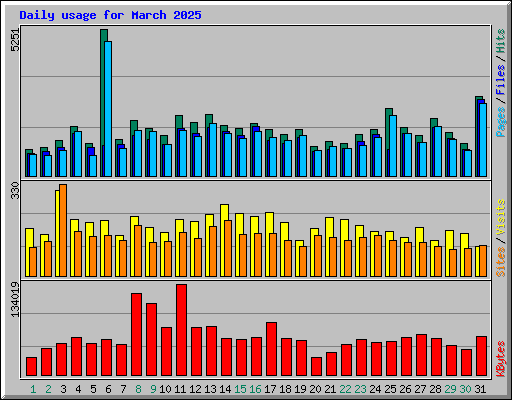512x400 pixels.
Task: Click the light blue Pages bar for day 31
Action: point(483,140)
